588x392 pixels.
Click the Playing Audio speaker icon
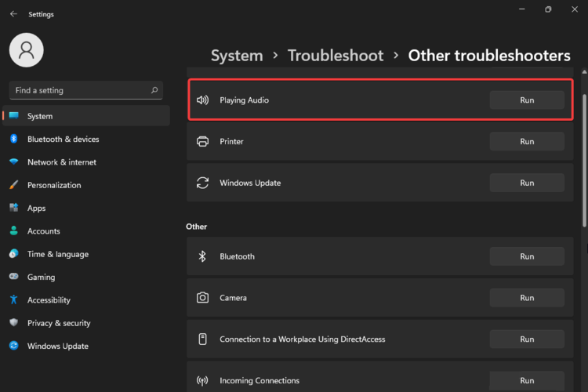coord(202,100)
